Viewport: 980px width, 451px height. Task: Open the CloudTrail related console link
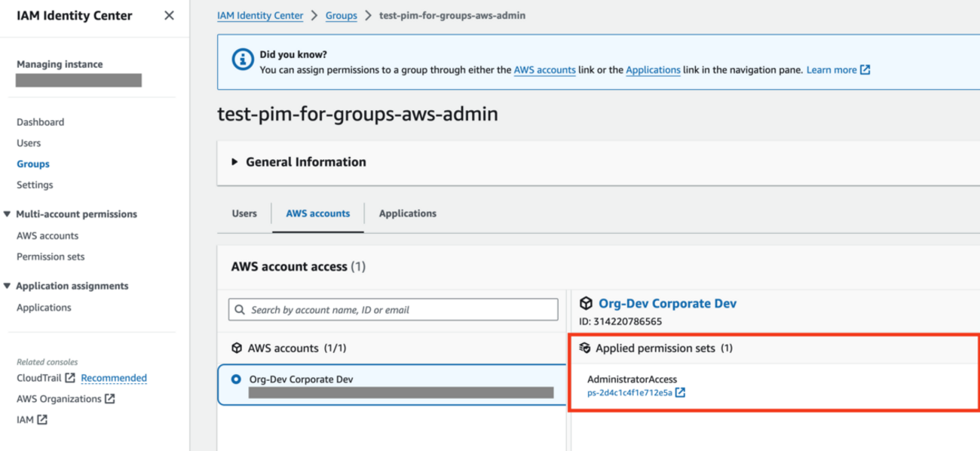[x=39, y=378]
